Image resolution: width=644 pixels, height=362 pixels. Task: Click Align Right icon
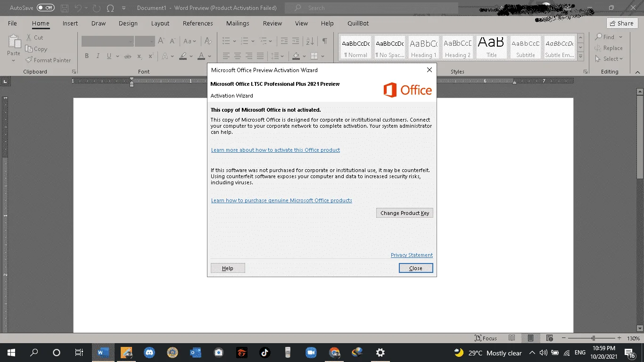click(249, 56)
